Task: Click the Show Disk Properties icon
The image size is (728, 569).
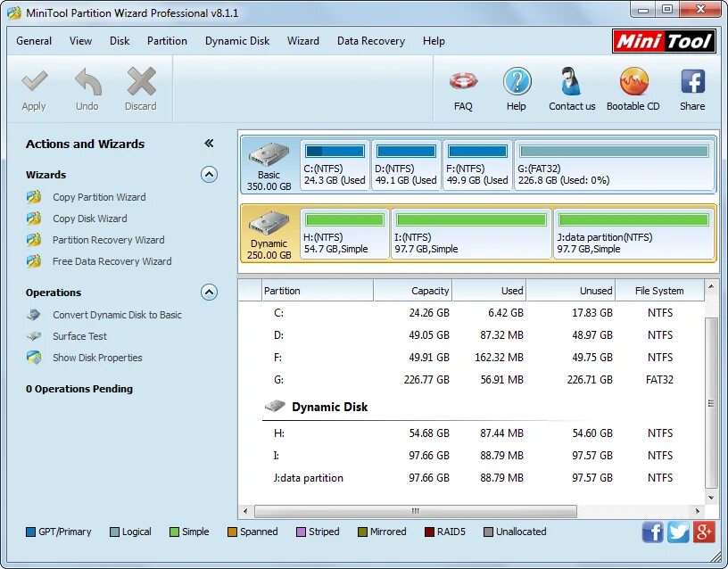Action: (34, 358)
